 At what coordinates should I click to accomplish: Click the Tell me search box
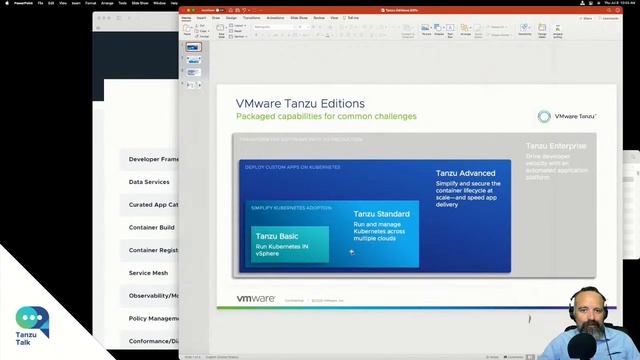click(x=351, y=18)
